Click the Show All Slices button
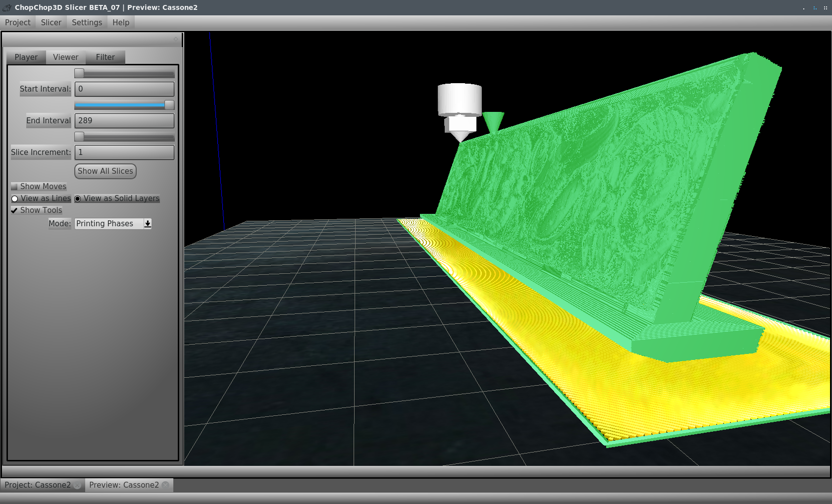The height and width of the screenshot is (504, 832). pos(105,171)
